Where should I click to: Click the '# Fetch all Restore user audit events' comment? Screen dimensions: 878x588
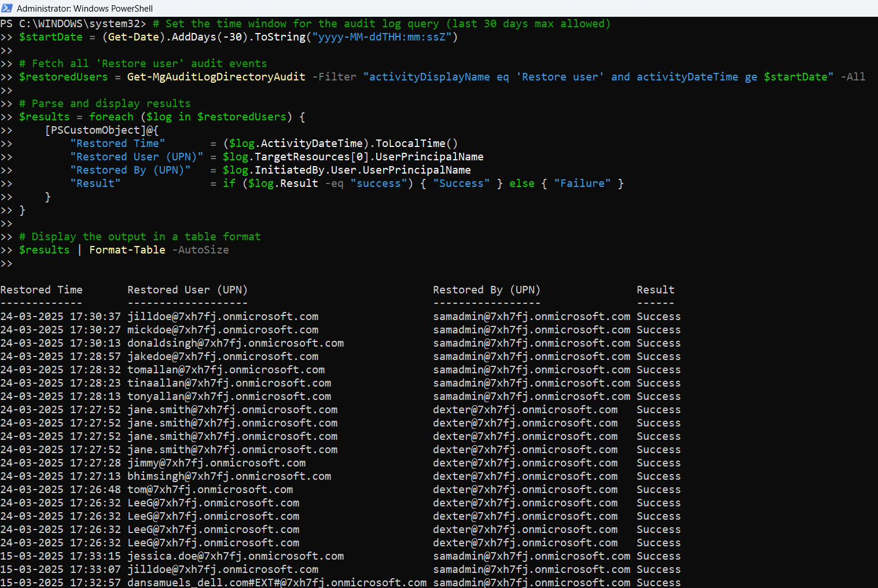pos(143,64)
